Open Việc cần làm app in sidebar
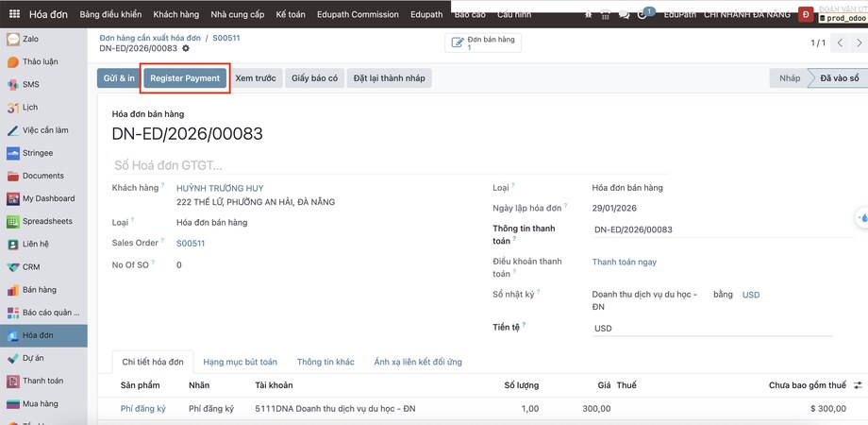 [x=43, y=130]
